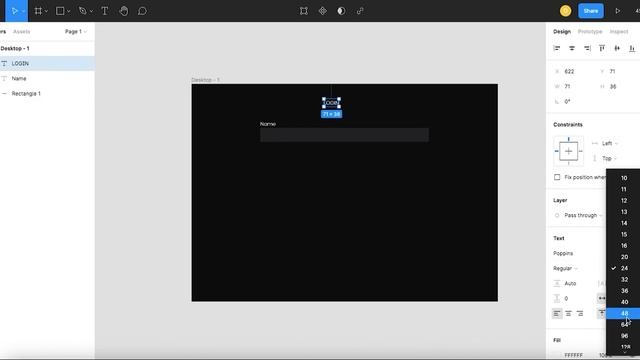Screen dimensions: 640x360
Task: Select the Rectangle 1 layer
Action: (47, 93)
